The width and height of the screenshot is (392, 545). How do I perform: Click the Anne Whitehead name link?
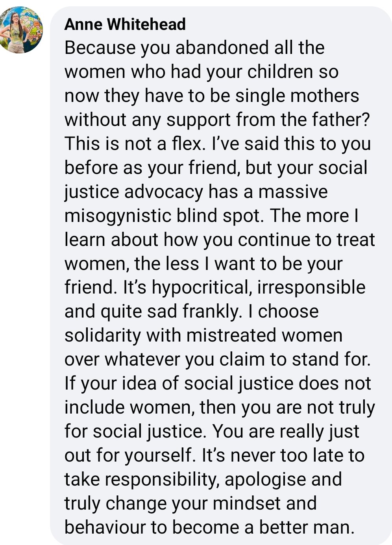[x=125, y=24]
